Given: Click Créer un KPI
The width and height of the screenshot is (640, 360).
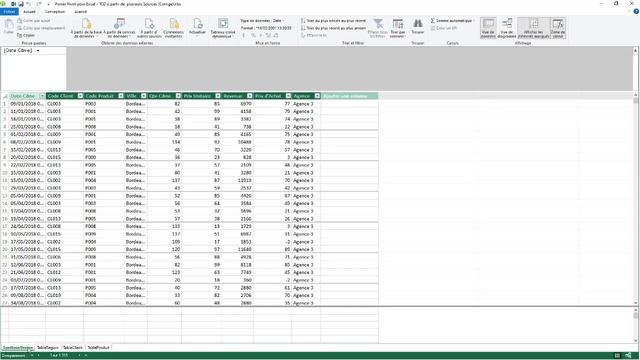Looking at the screenshot, I should (444, 28).
